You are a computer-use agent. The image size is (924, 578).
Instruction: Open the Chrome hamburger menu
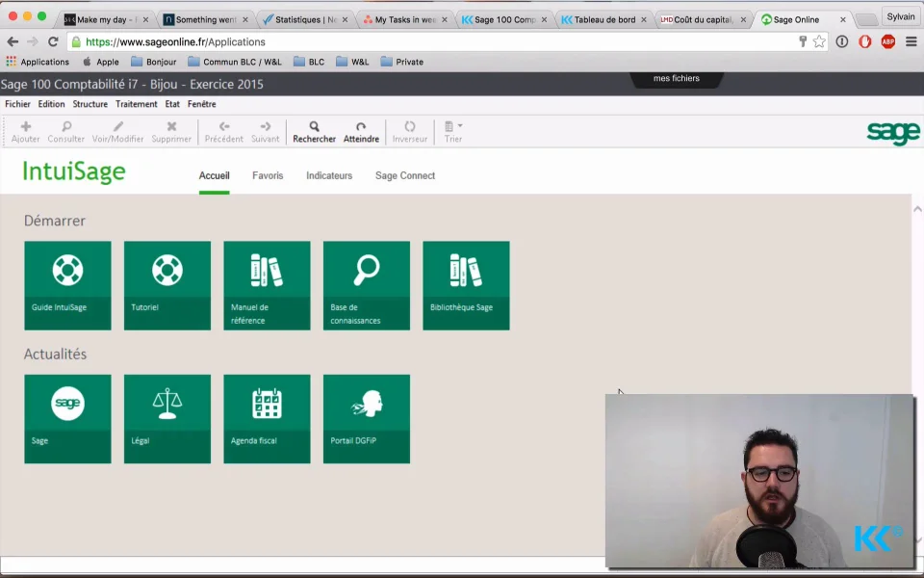pyautogui.click(x=911, y=41)
